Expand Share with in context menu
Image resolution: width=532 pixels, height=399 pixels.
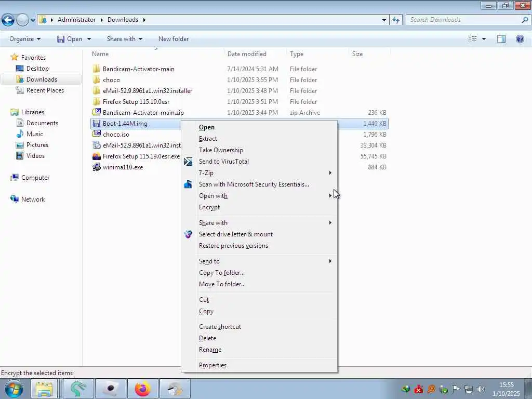tap(259, 223)
